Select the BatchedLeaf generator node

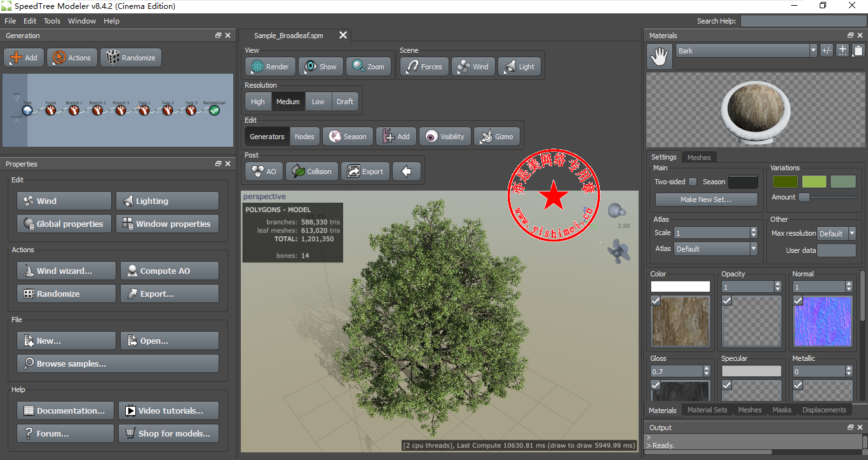(x=215, y=111)
